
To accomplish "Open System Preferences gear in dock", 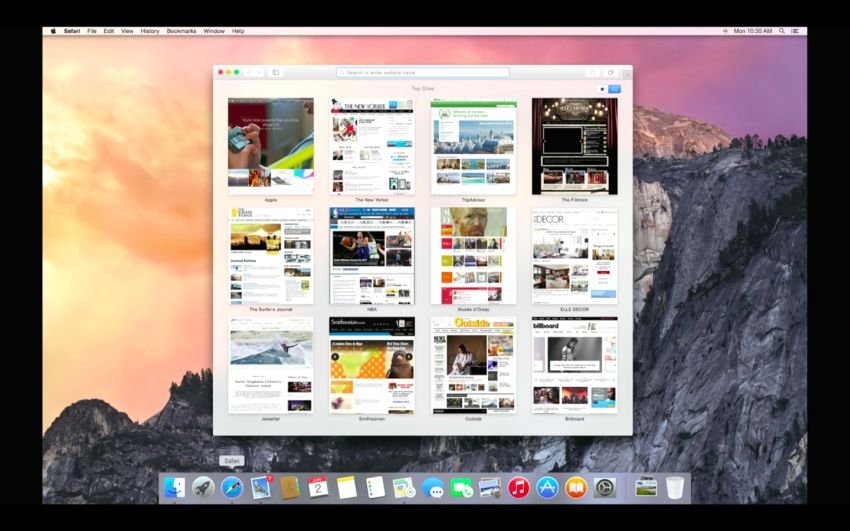I will (604, 488).
